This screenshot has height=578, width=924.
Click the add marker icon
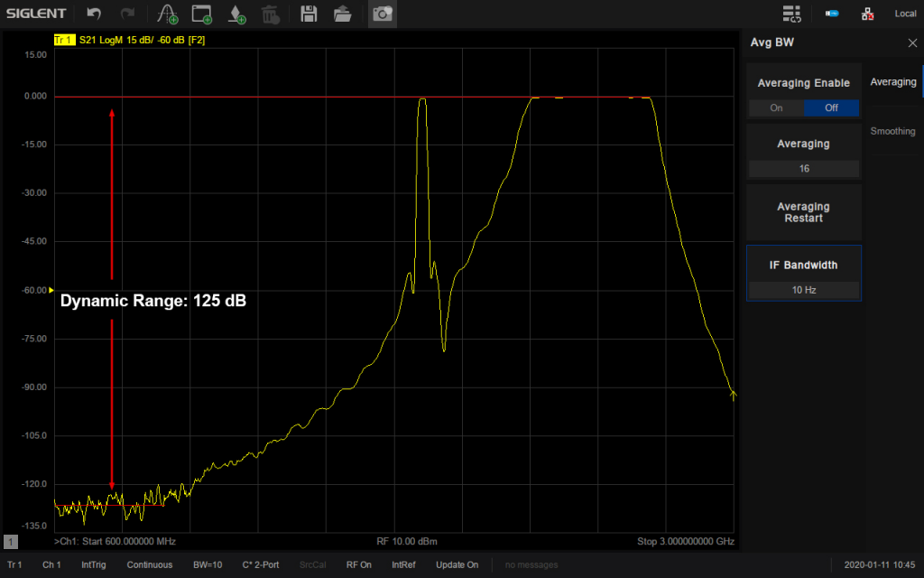click(236, 14)
